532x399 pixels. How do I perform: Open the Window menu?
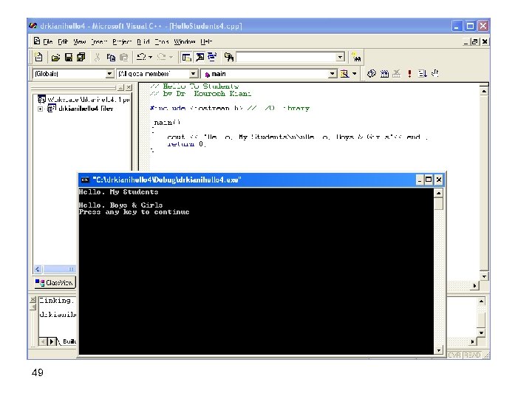click(x=185, y=41)
